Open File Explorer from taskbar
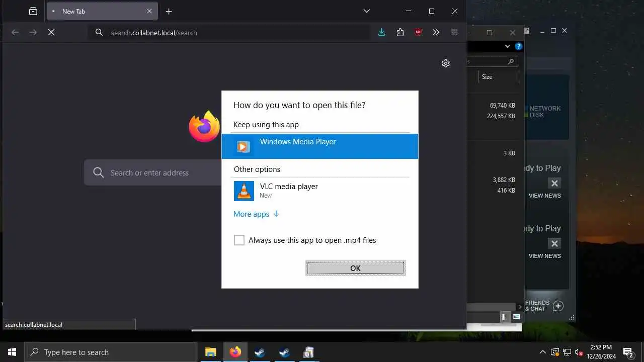 pyautogui.click(x=211, y=352)
